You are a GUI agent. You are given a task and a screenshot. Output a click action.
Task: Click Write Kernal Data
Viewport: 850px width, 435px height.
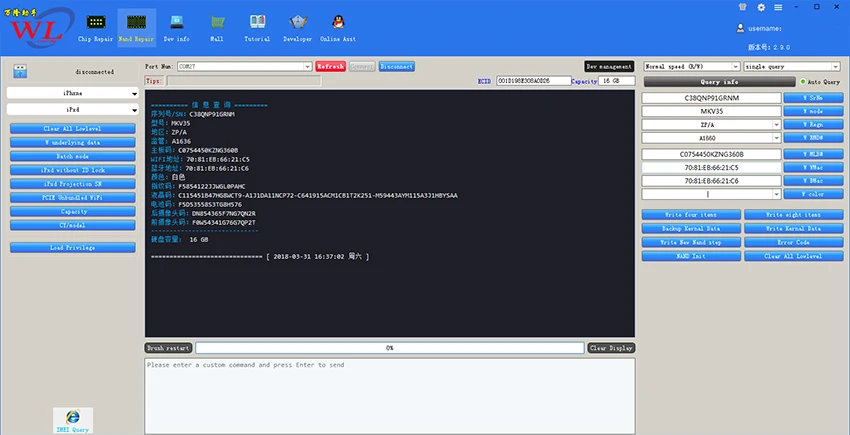tap(793, 228)
